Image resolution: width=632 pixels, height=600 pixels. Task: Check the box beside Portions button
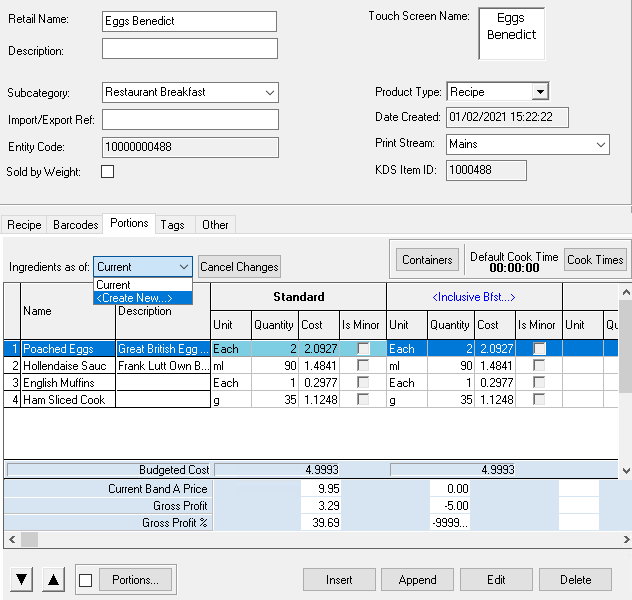[x=86, y=580]
